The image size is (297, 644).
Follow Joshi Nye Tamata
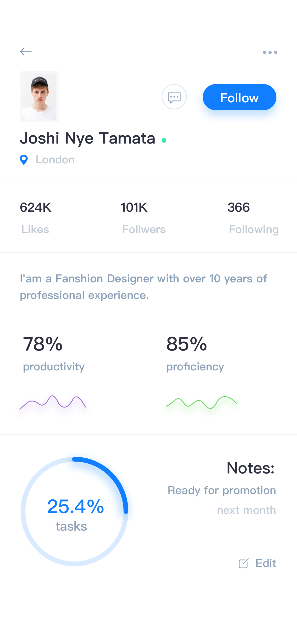click(239, 97)
